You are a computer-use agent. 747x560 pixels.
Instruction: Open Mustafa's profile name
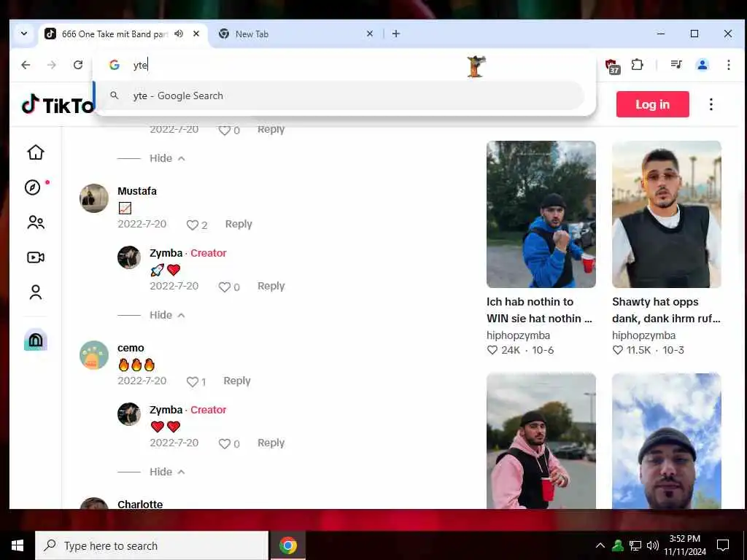pyautogui.click(x=137, y=191)
